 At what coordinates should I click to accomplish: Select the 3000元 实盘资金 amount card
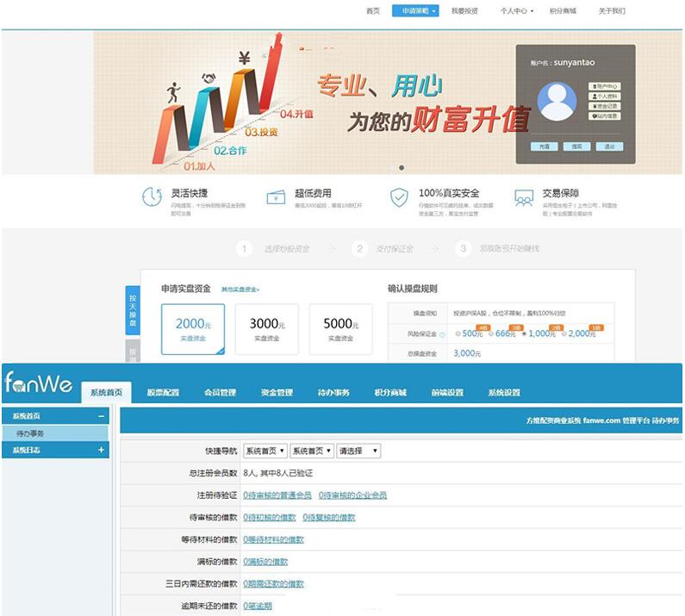(x=266, y=329)
